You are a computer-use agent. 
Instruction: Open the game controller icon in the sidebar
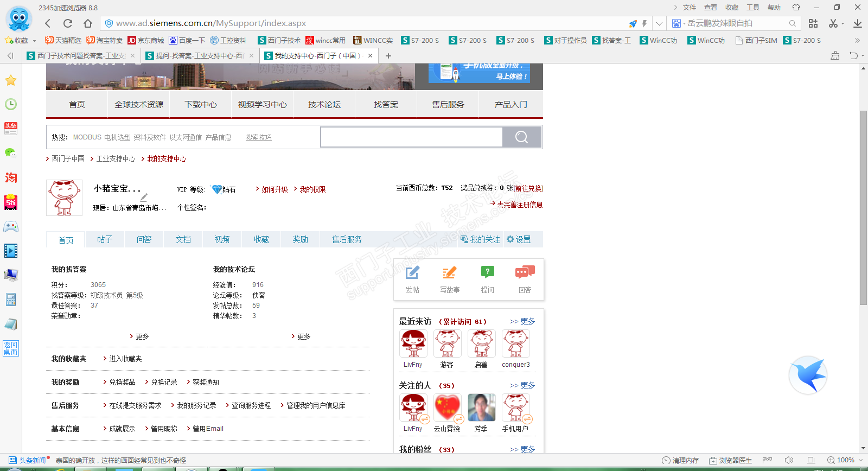click(10, 226)
